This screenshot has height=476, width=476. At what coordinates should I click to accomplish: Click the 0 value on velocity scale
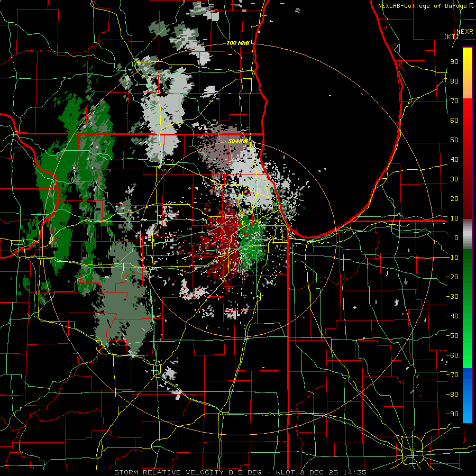(x=456, y=237)
